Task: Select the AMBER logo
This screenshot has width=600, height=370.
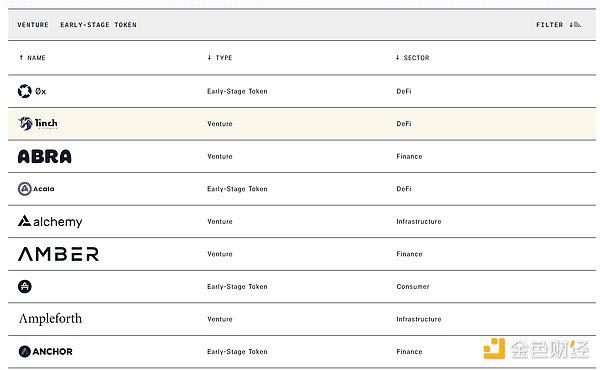Action: coord(58,254)
